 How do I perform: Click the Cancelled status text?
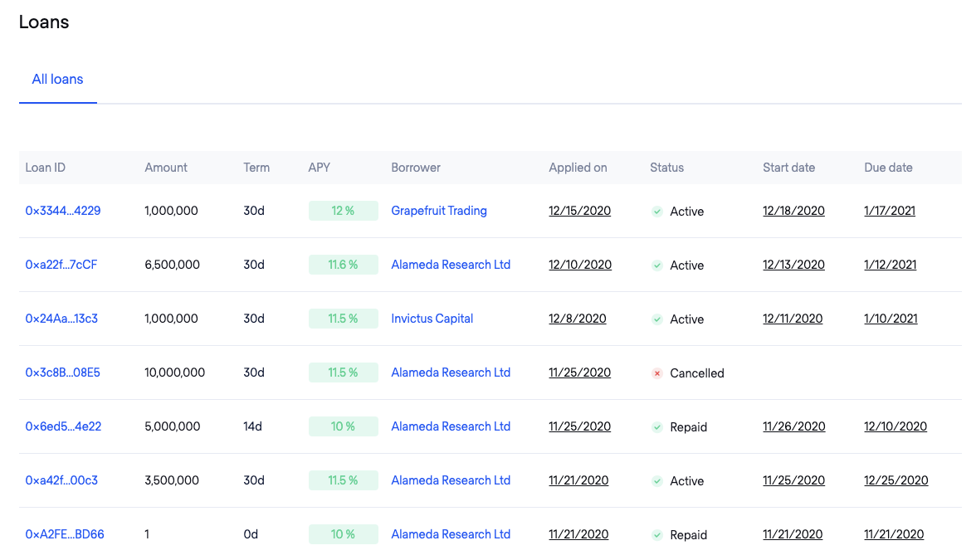pyautogui.click(x=697, y=373)
